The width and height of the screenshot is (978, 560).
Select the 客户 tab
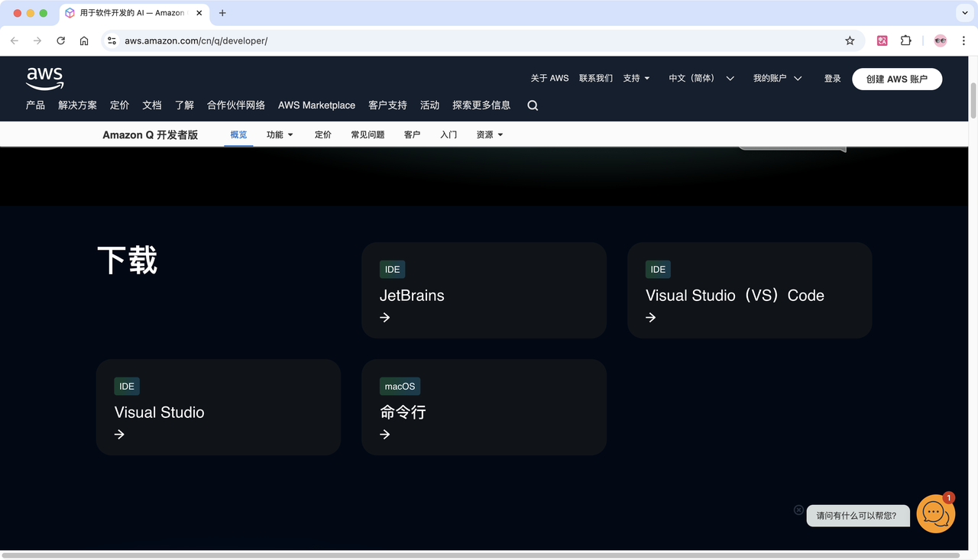(412, 134)
